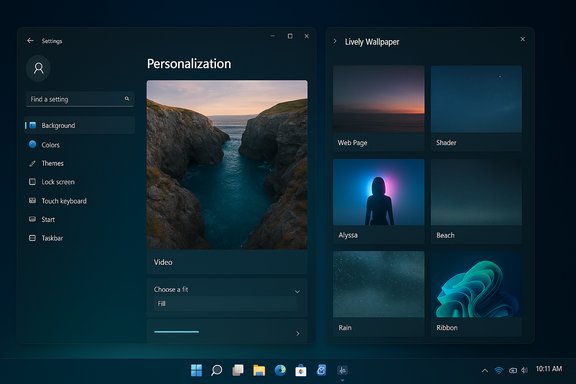The image size is (576, 384).
Task: Close the Lively Wallpaper panel
Action: (x=523, y=39)
